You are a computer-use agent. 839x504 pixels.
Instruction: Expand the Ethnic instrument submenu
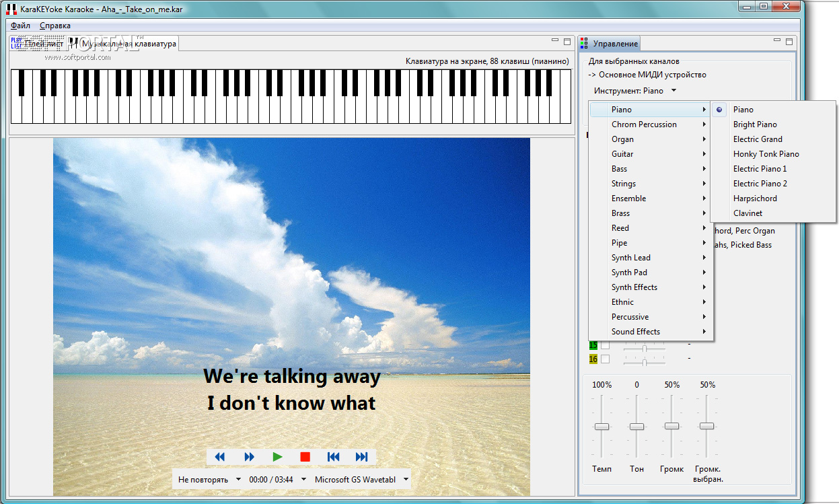pos(651,302)
